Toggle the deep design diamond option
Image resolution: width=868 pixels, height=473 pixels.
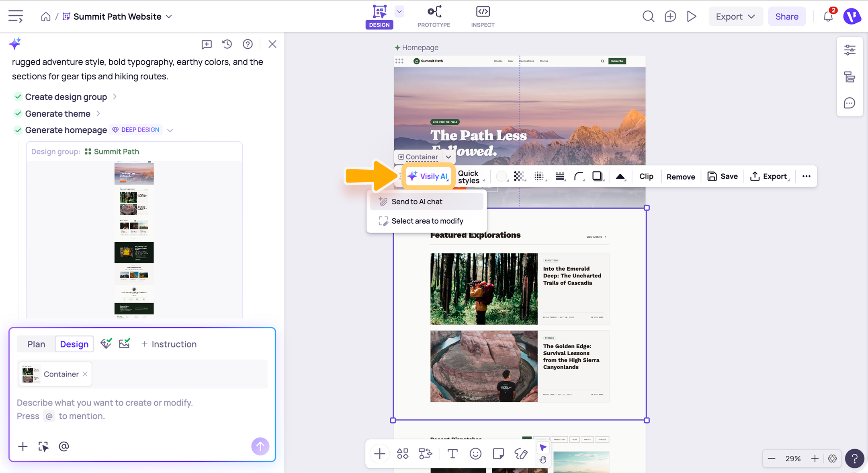click(106, 343)
